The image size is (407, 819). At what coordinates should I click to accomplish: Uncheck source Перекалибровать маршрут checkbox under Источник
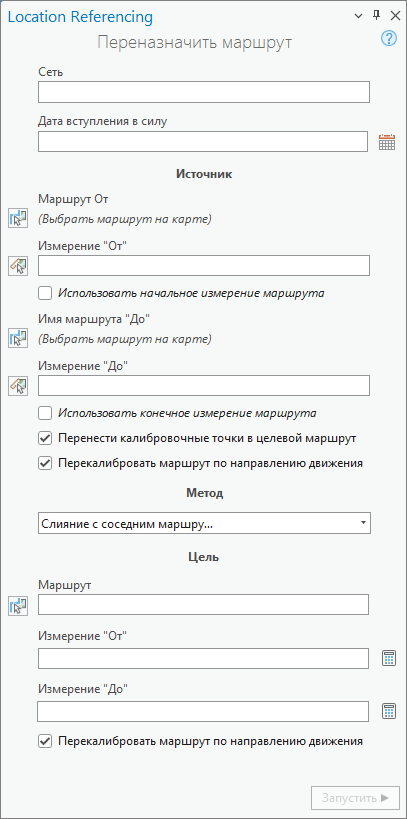point(45,463)
